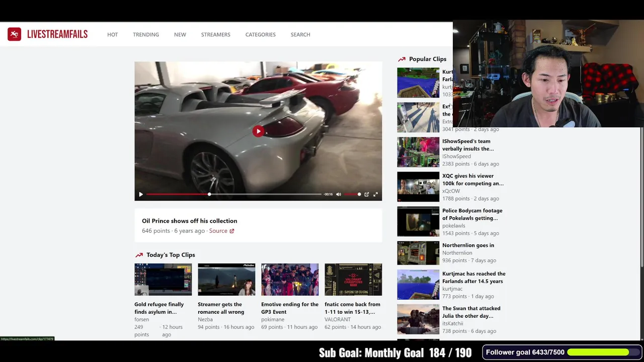Click the 'Northernlion goes in' title
This screenshot has height=362, width=644.
[468, 245]
